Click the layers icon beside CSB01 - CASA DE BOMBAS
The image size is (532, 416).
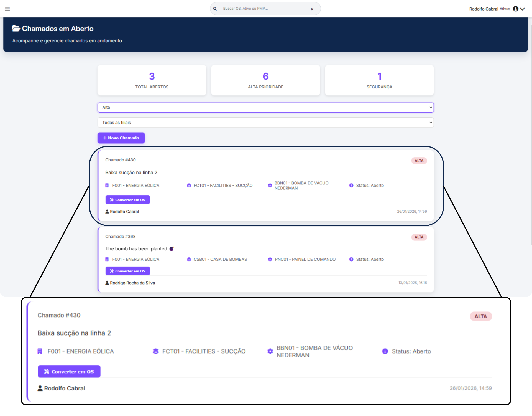click(189, 259)
